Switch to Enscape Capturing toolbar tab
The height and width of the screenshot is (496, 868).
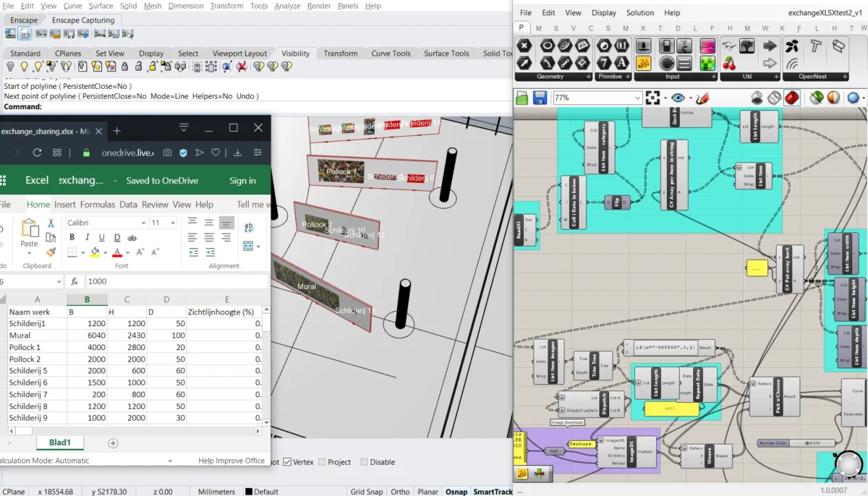[x=83, y=20]
